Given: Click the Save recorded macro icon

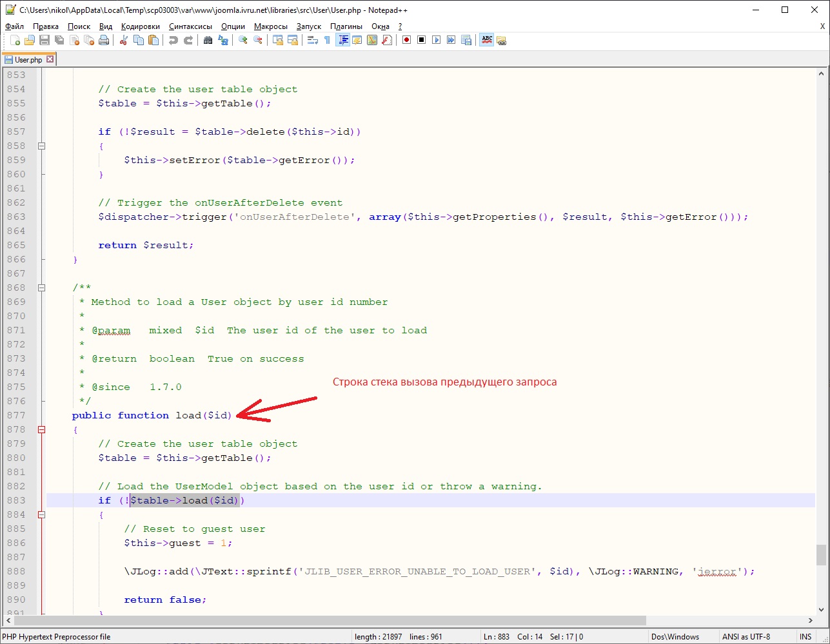Looking at the screenshot, I should click(x=466, y=40).
